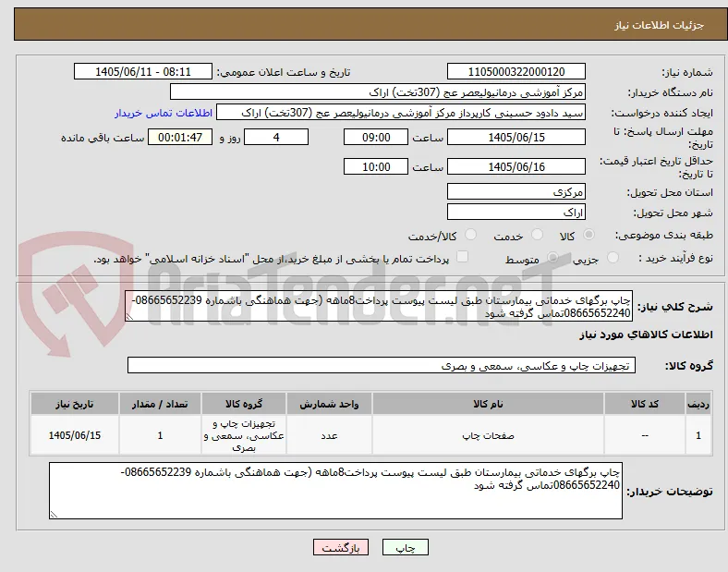Click the ایجاد کننده درخواست field
728x572 pixels.
(401, 113)
